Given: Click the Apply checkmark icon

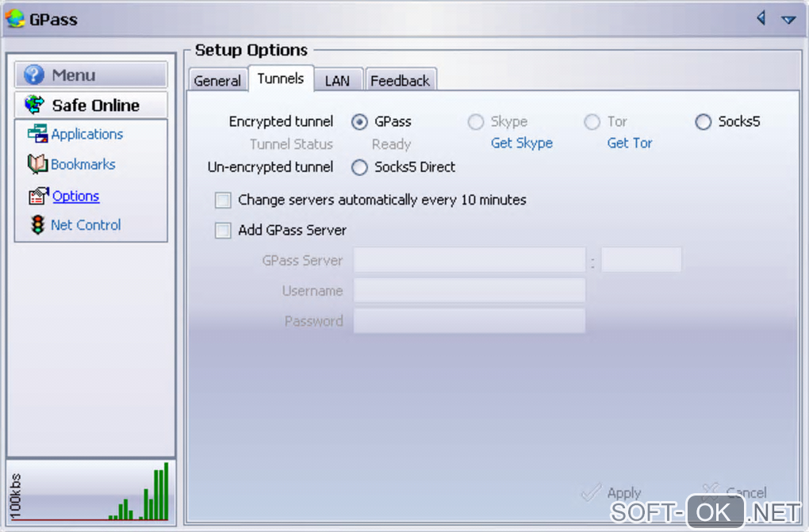Looking at the screenshot, I should coord(591,492).
